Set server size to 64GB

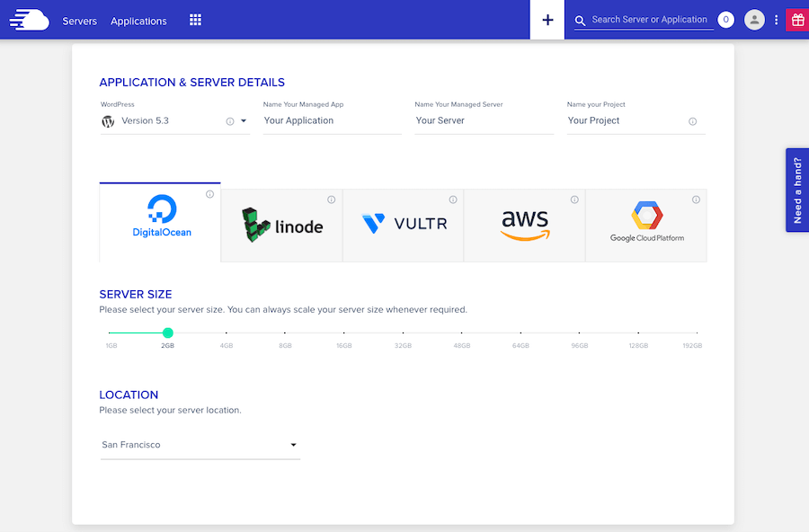point(520,346)
